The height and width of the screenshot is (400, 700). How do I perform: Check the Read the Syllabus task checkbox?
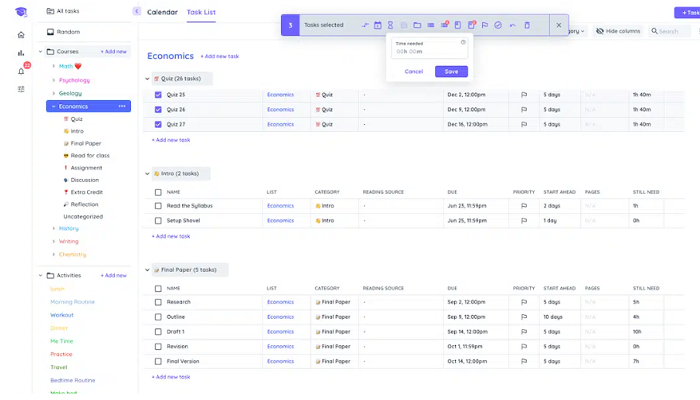coord(158,206)
